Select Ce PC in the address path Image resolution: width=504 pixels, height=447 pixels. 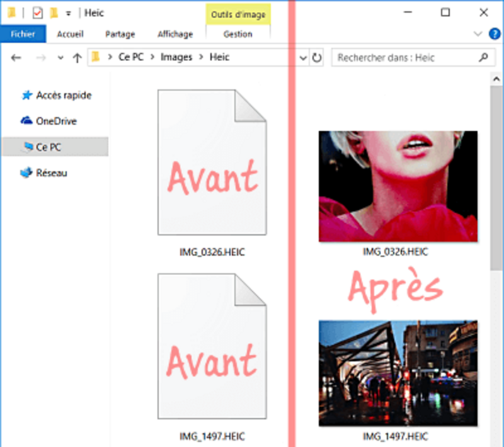(131, 57)
